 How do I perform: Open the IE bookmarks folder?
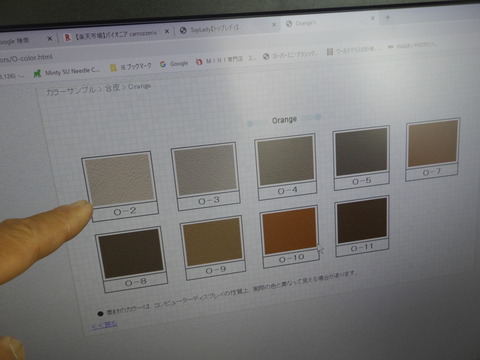pos(131,67)
